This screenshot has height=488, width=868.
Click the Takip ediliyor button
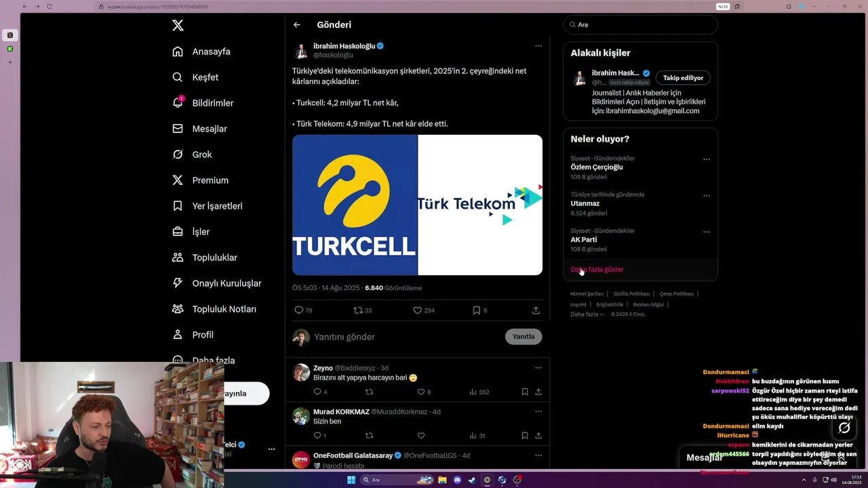tap(683, 78)
